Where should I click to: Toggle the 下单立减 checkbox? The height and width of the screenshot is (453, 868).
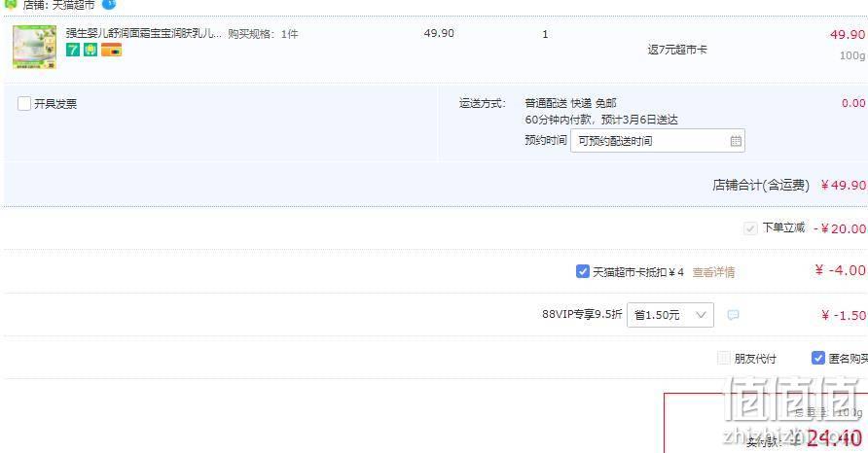[x=750, y=227]
